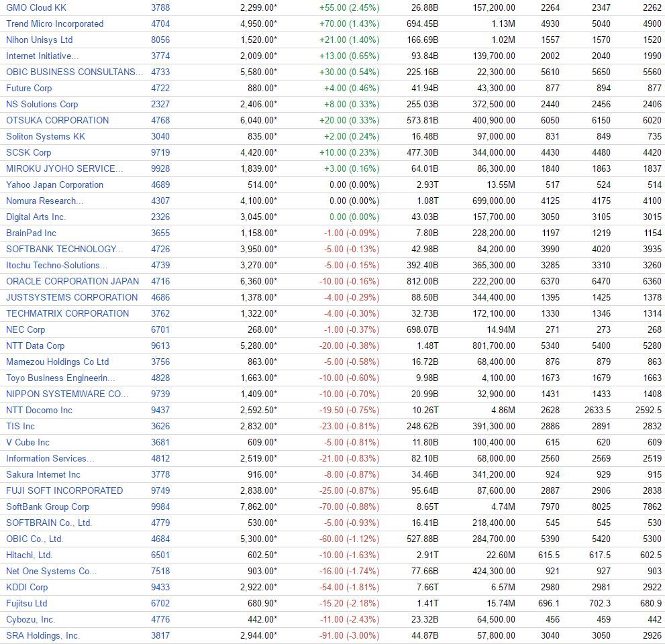665x644 pixels.
Task: Open Toyo Business Engineering link
Action: click(60, 378)
